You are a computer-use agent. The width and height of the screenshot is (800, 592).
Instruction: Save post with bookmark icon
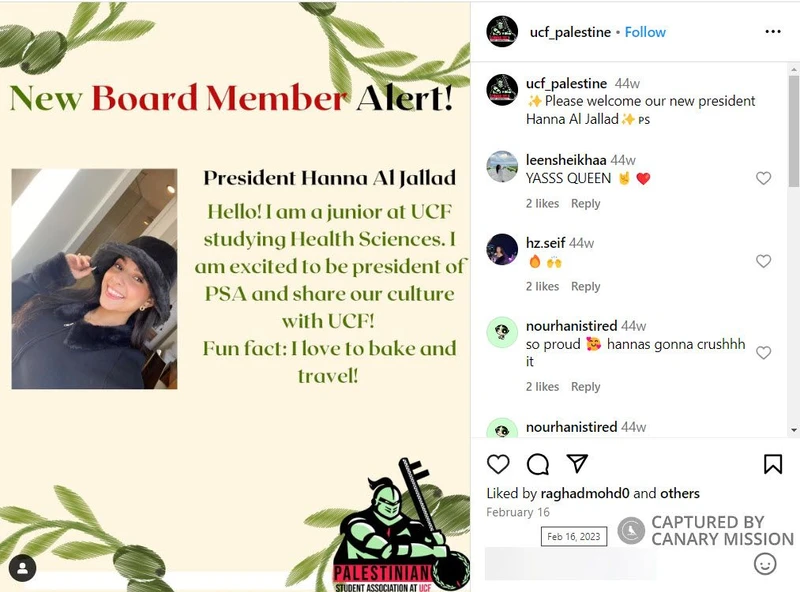(773, 464)
